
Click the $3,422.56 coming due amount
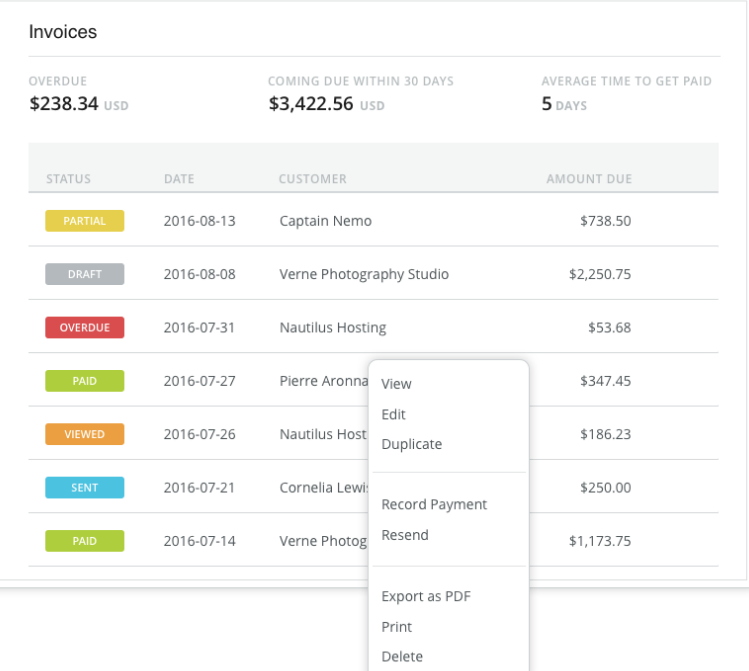point(311,103)
